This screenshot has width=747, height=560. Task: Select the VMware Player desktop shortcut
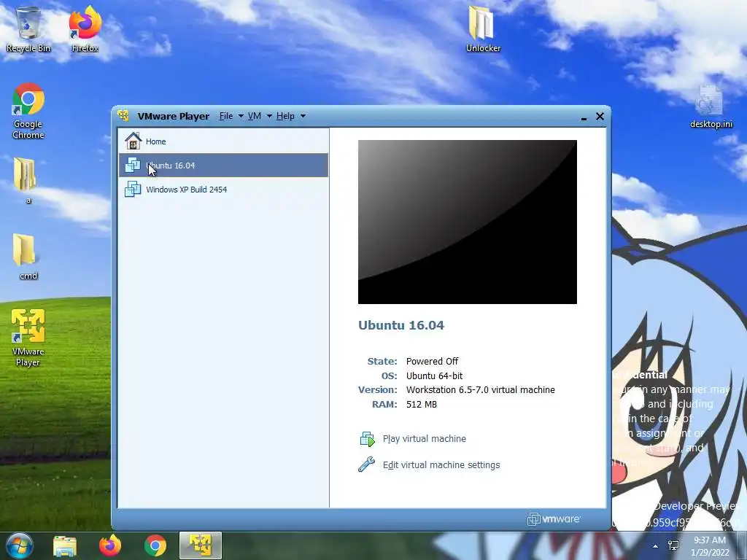click(28, 338)
